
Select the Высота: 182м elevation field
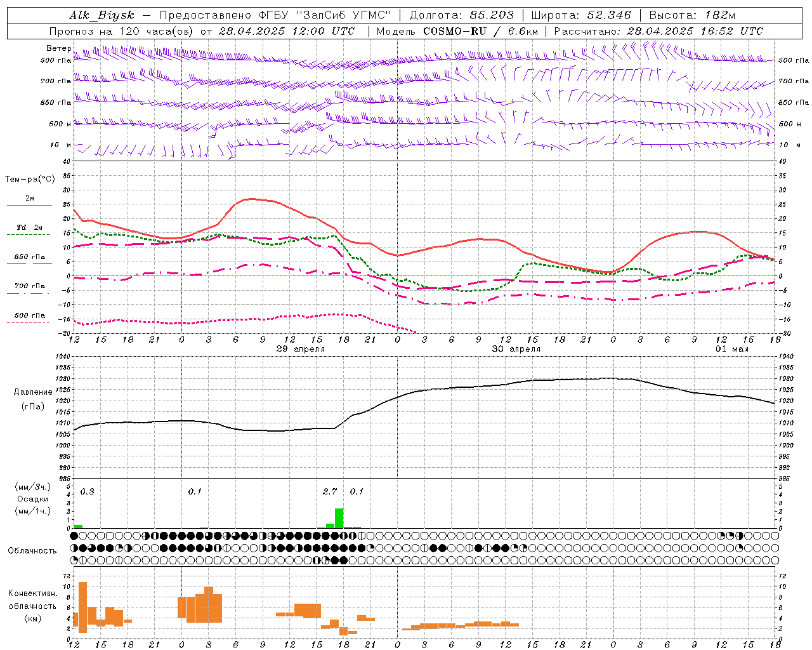(692, 16)
